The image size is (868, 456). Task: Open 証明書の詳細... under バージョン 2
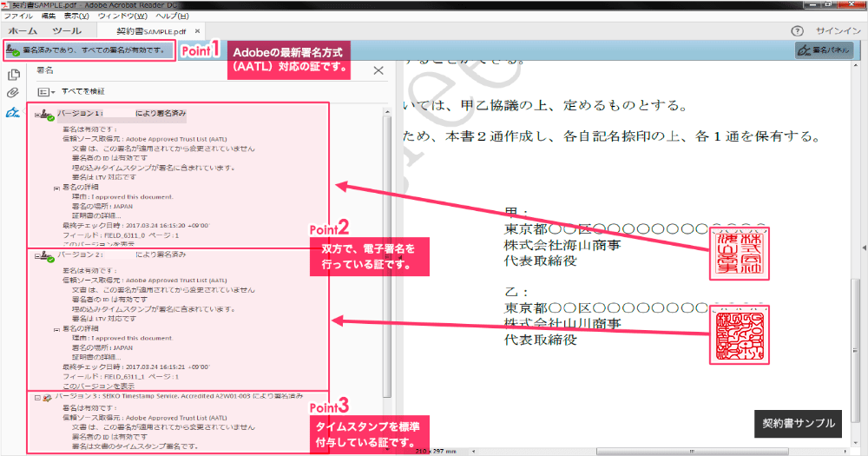point(96,357)
